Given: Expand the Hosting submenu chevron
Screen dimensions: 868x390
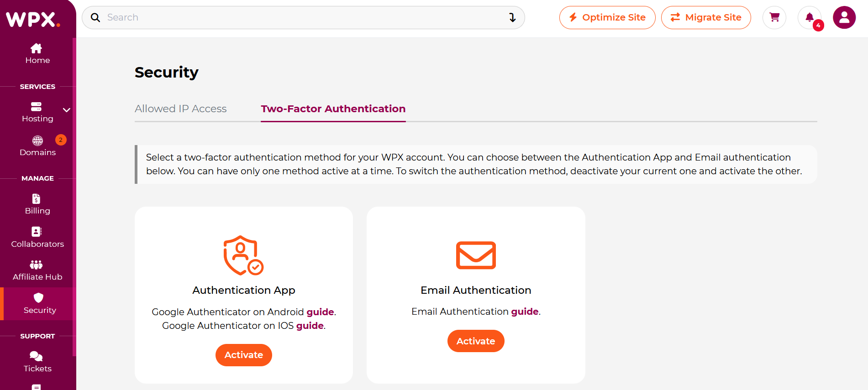Looking at the screenshot, I should [x=67, y=110].
